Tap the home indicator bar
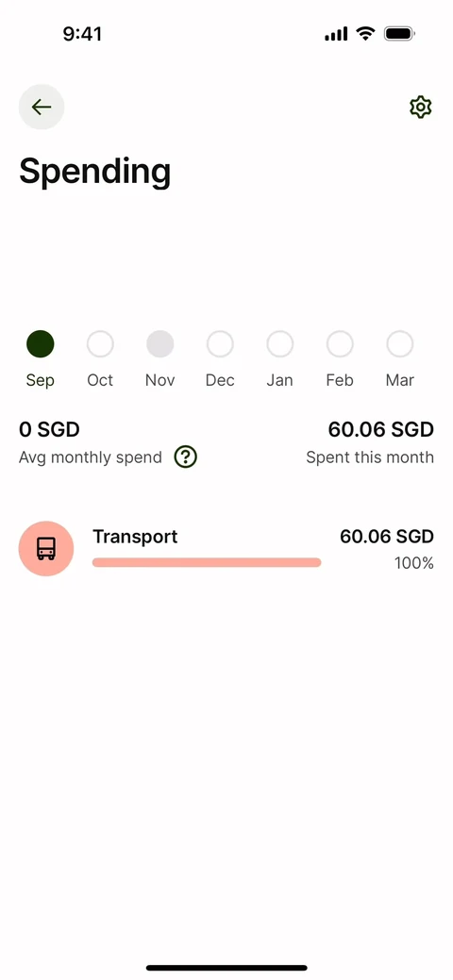 pyautogui.click(x=226, y=968)
